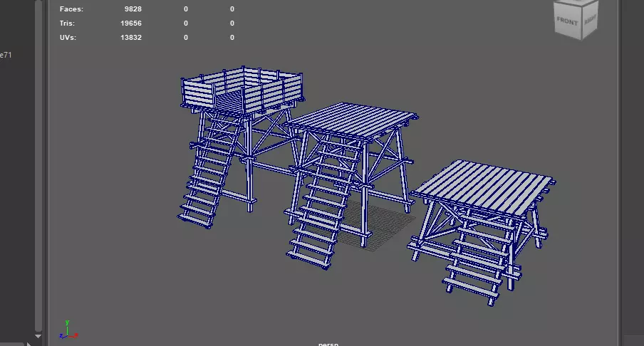Click the 'Faces:' heads-up label
Viewport: 644px width, 346px height.
(x=71, y=9)
